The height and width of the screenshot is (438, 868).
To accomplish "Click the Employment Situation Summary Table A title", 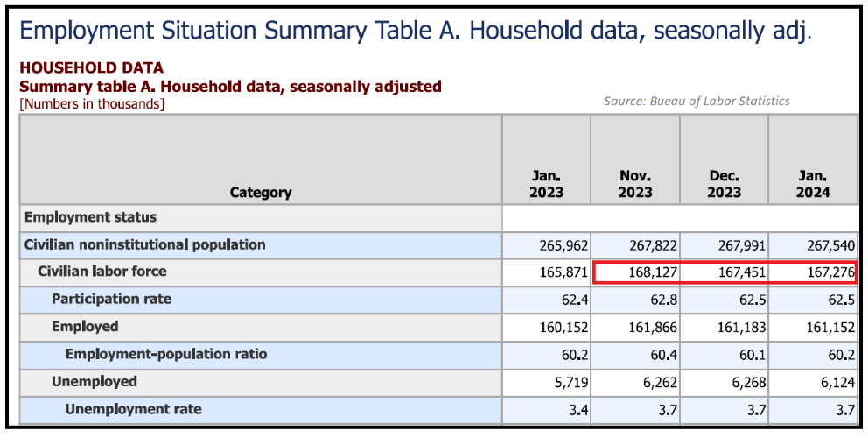I will coord(415,31).
